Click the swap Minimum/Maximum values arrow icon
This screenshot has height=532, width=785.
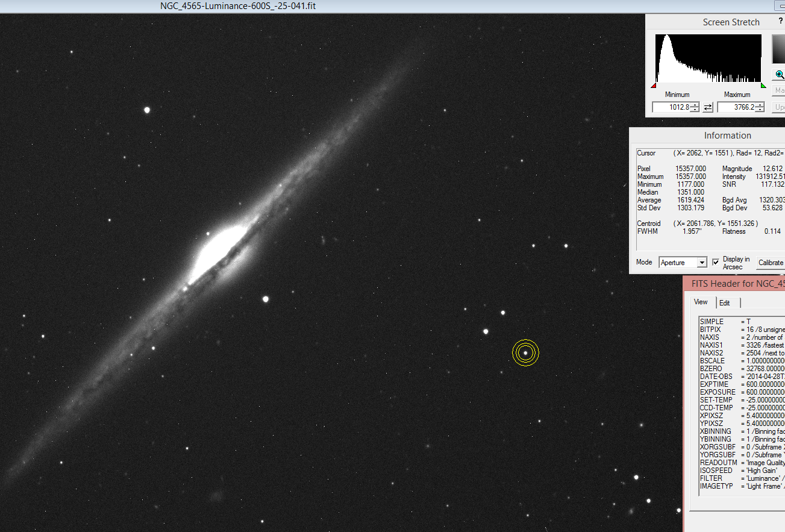[x=708, y=107]
